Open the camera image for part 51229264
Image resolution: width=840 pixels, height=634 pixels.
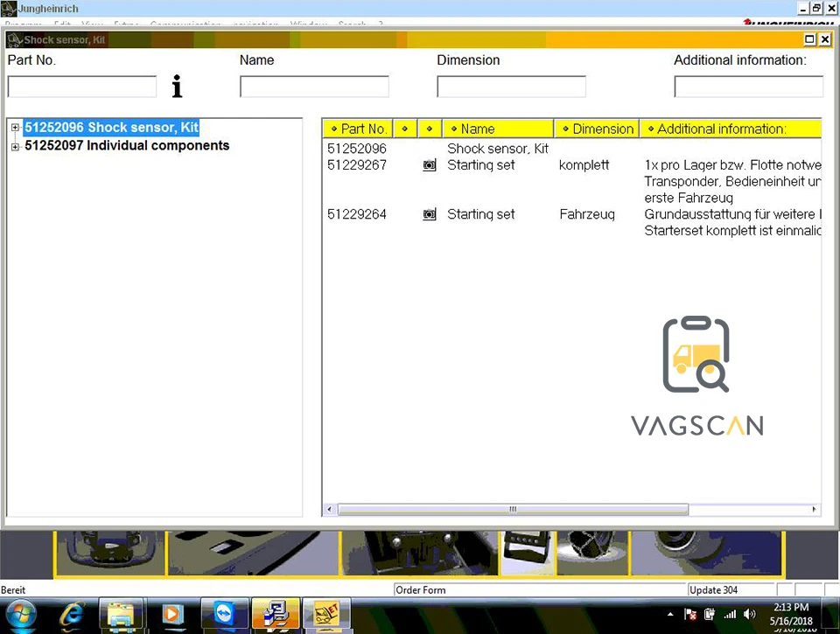pyautogui.click(x=429, y=214)
